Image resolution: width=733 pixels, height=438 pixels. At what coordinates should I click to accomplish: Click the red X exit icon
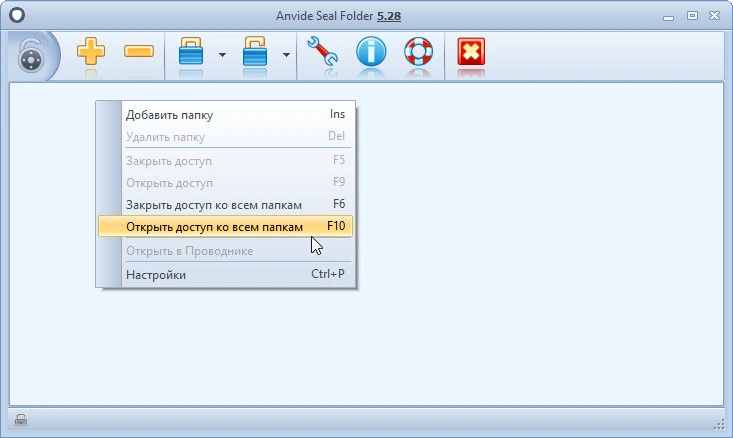tap(471, 51)
